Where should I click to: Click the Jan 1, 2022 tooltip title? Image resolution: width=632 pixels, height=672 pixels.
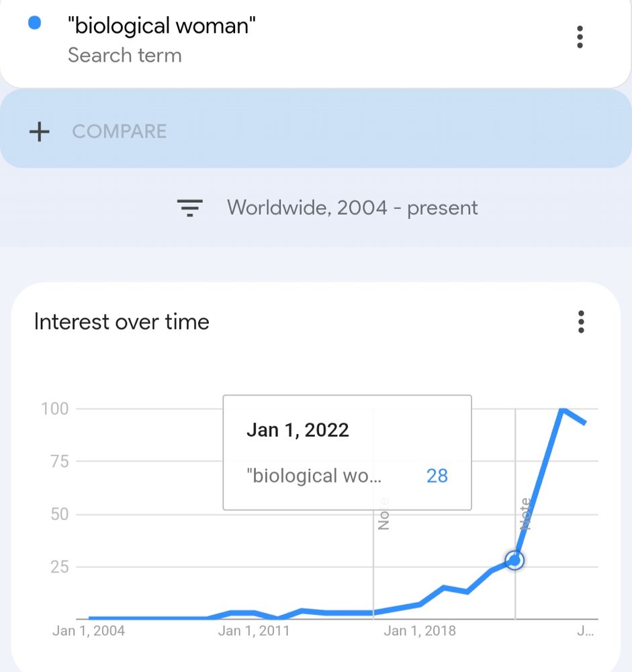[x=298, y=430]
